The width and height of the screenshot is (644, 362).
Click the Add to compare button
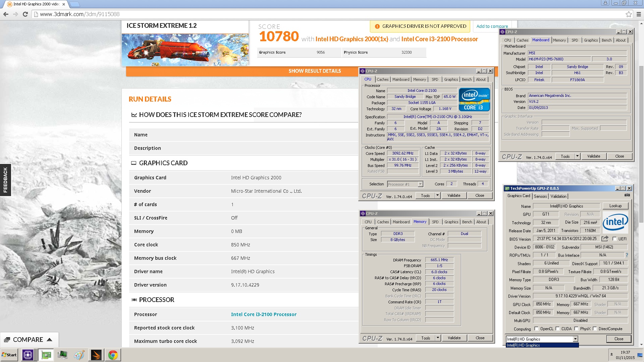click(x=492, y=26)
